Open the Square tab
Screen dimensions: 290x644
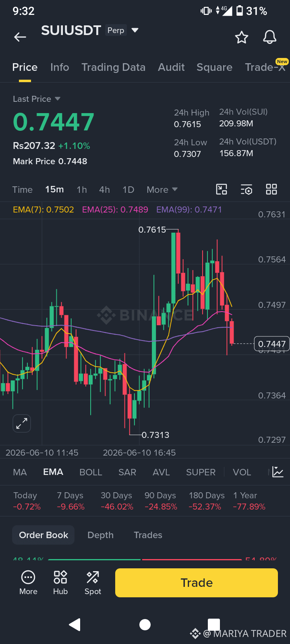pos(214,67)
